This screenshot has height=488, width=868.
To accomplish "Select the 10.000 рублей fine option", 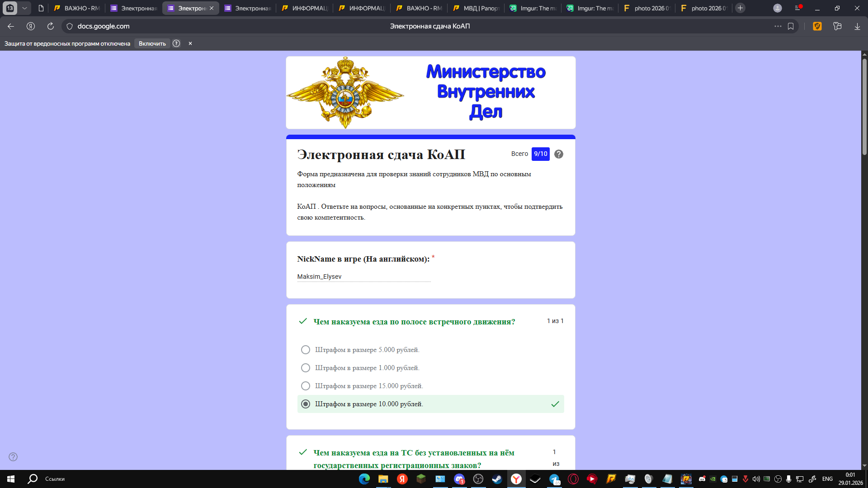I will pos(306,404).
